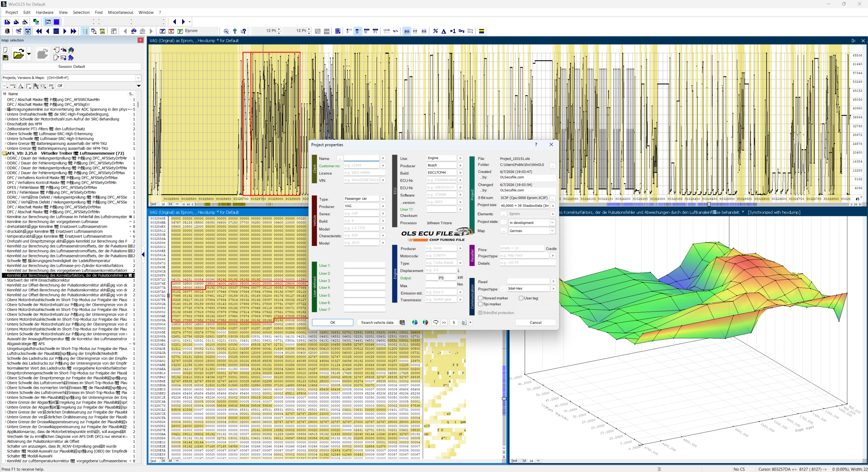Viewport: 868px width, 472px height.
Task: Toggle the 255 decimal display mode
Action: tap(407, 31)
